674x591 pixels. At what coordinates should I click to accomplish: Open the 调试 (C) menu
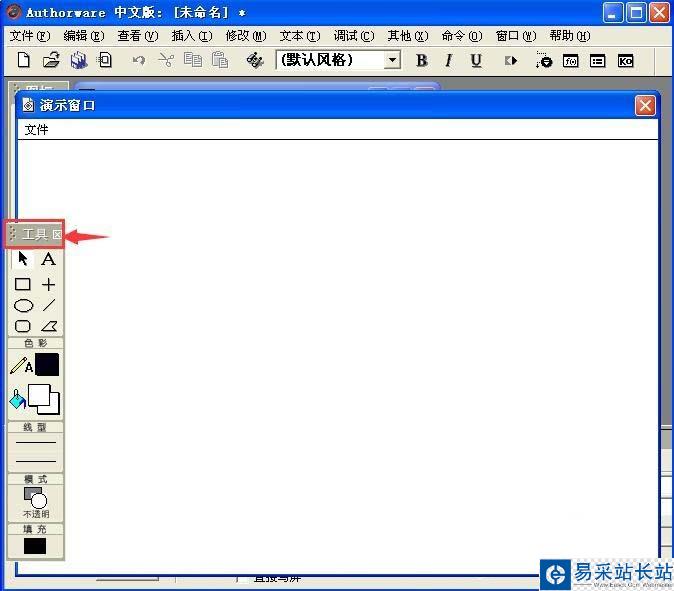(354, 36)
